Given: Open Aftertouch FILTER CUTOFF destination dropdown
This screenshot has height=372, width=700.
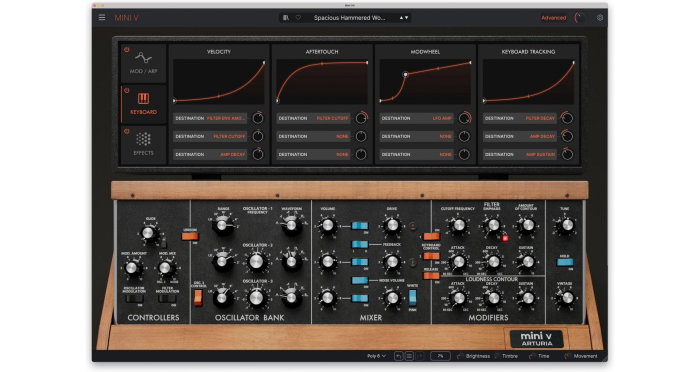Looking at the screenshot, I should point(313,118).
